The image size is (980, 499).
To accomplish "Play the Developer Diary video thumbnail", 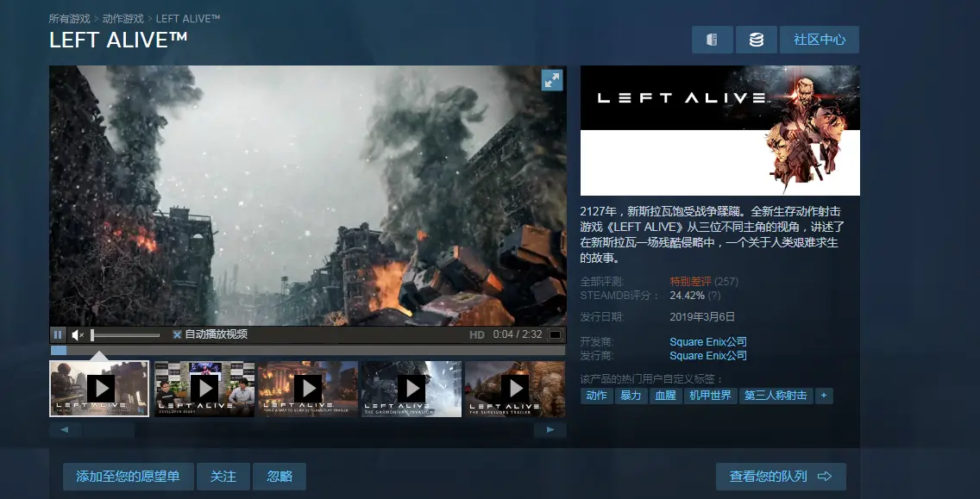I will pyautogui.click(x=204, y=389).
